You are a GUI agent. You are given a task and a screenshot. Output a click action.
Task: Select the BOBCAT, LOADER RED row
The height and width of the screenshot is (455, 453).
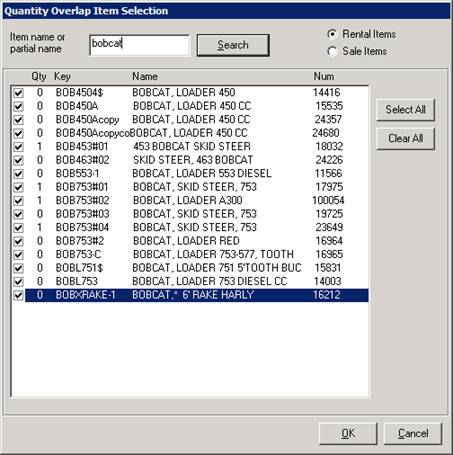(x=197, y=241)
